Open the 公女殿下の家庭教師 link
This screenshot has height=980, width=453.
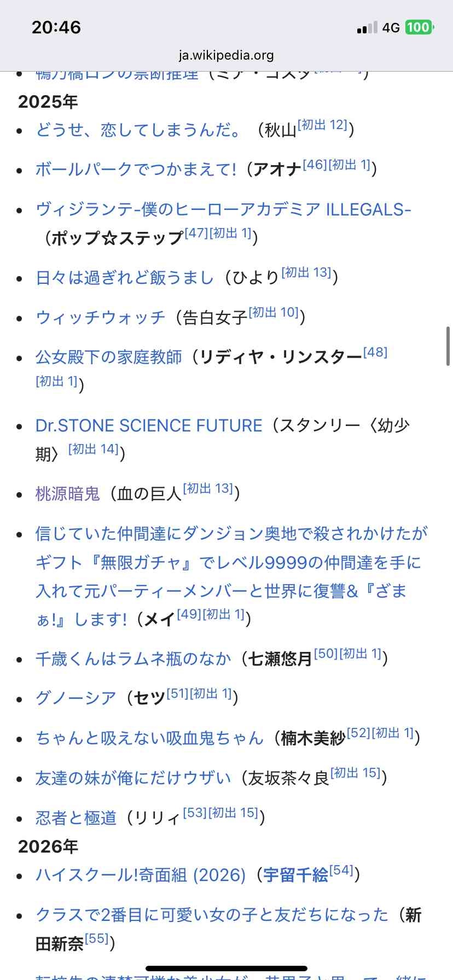coord(108,357)
